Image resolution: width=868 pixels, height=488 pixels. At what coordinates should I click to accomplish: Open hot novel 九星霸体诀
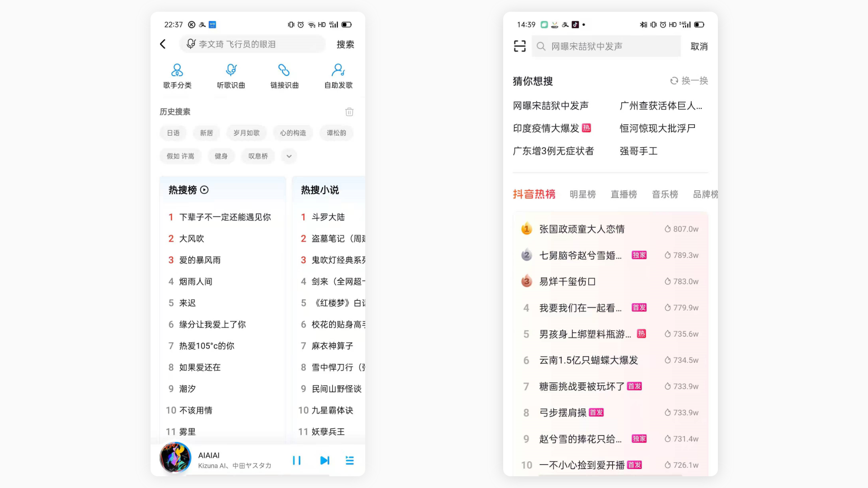click(x=332, y=410)
